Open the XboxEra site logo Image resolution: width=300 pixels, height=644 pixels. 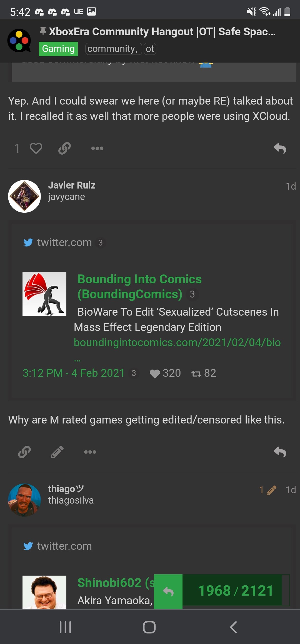pos(19,41)
